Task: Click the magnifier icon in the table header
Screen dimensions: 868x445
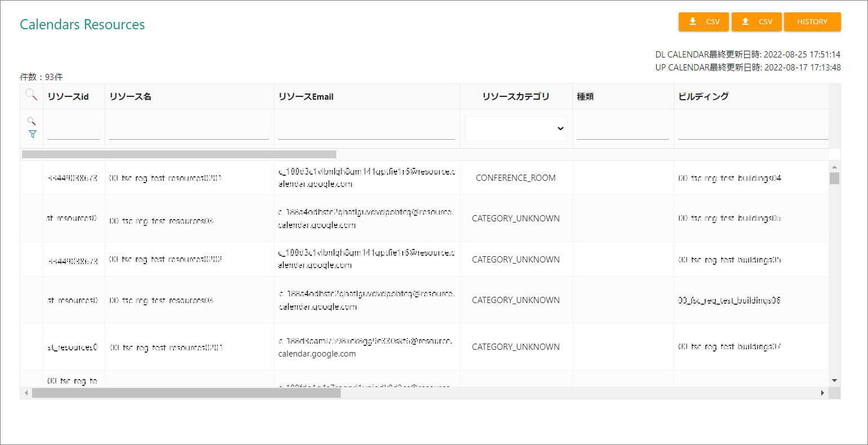Action: click(32, 95)
